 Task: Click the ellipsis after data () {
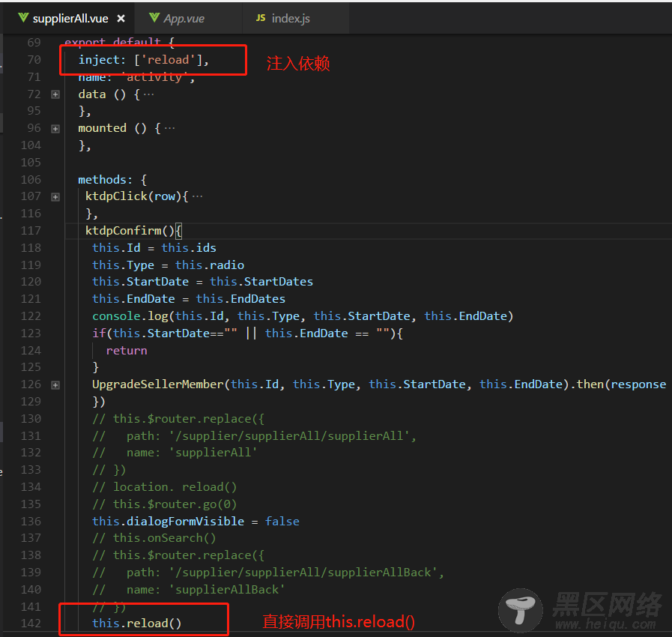click(x=149, y=94)
